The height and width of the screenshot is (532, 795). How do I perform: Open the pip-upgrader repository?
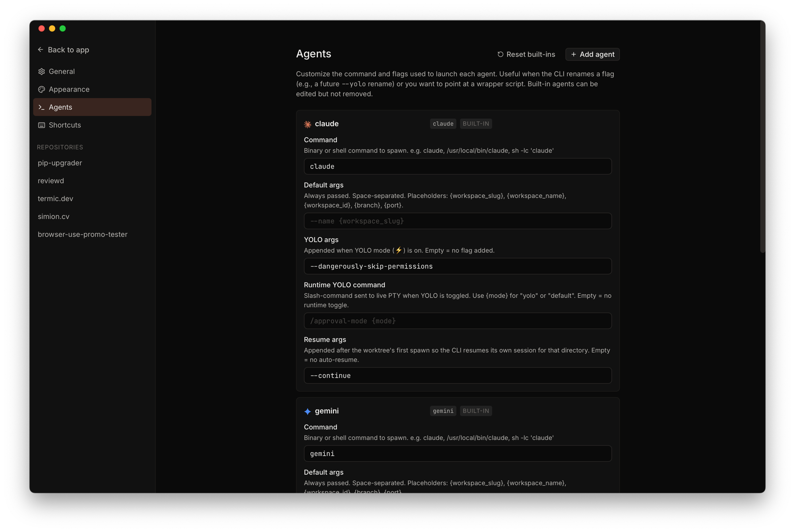click(x=60, y=163)
